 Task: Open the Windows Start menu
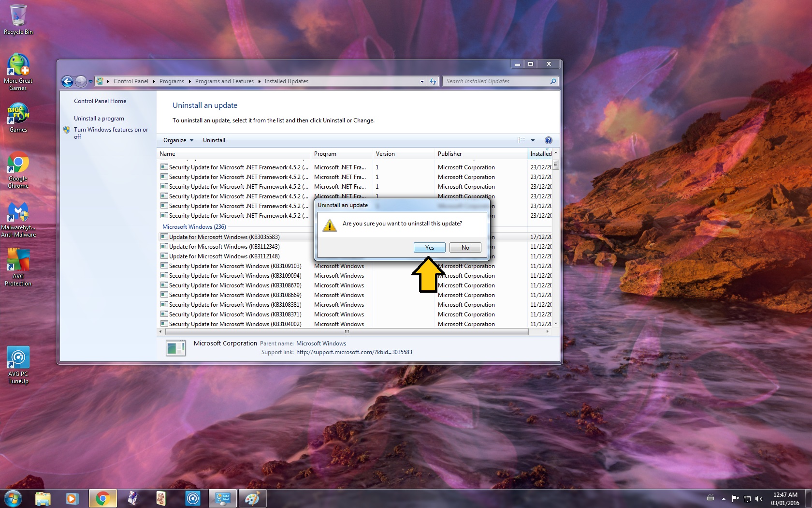point(13,498)
